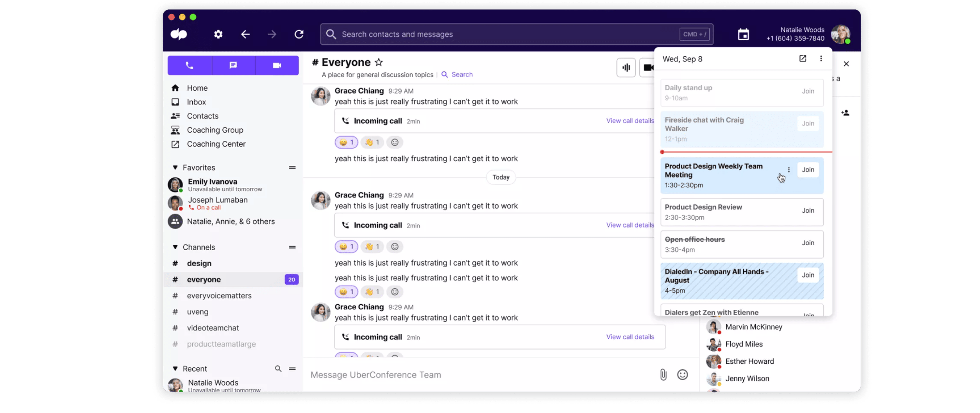Collapse the Channels section

[175, 247]
